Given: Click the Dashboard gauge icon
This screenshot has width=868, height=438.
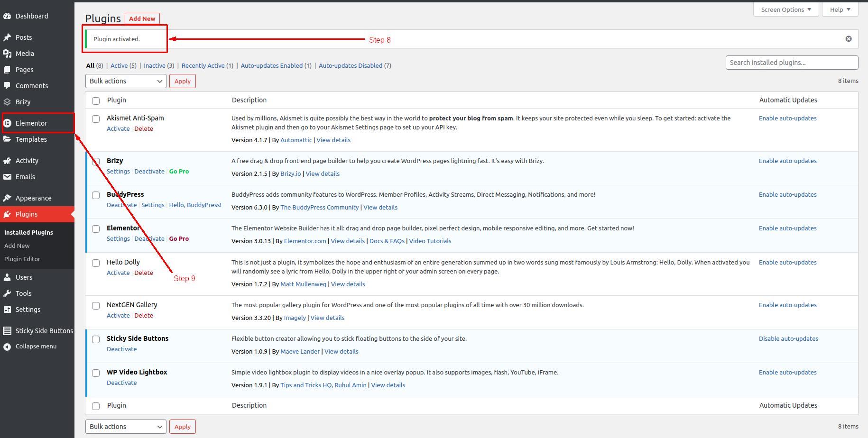Looking at the screenshot, I should [7, 16].
